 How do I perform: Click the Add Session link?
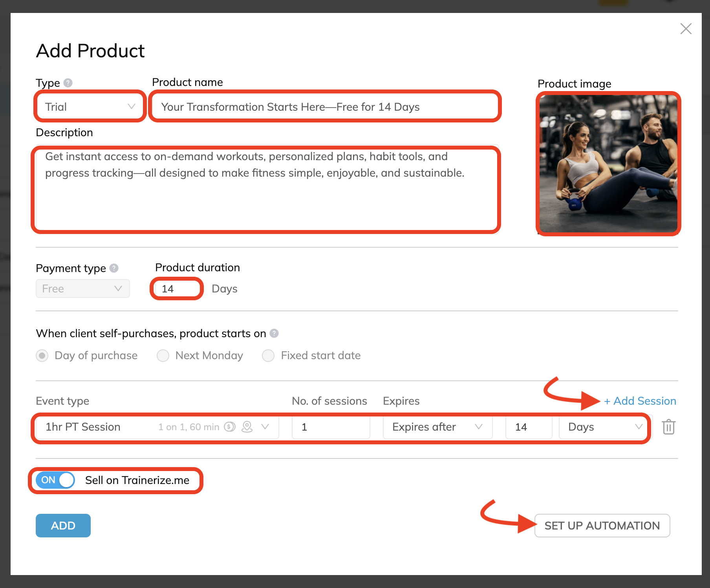[640, 401]
